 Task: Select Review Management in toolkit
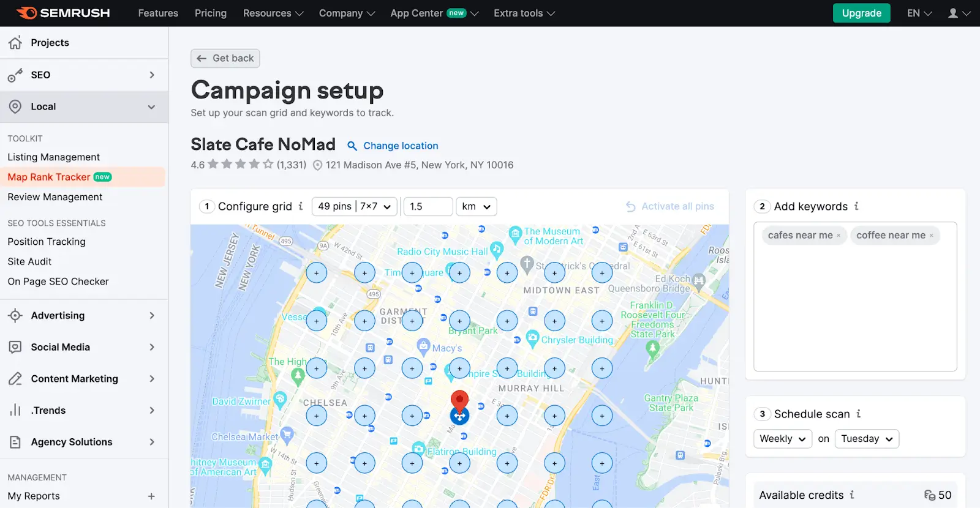click(55, 197)
